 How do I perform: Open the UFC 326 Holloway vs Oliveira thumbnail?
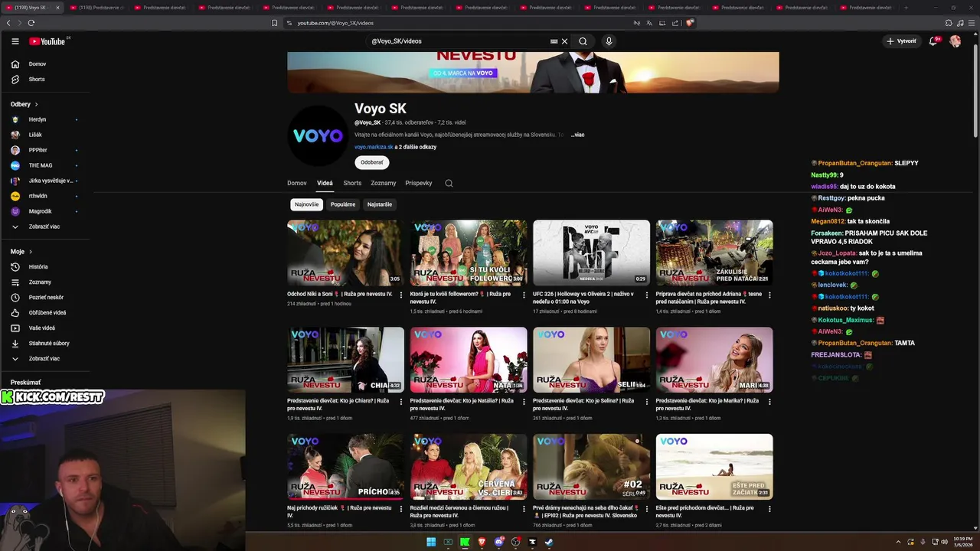591,253
